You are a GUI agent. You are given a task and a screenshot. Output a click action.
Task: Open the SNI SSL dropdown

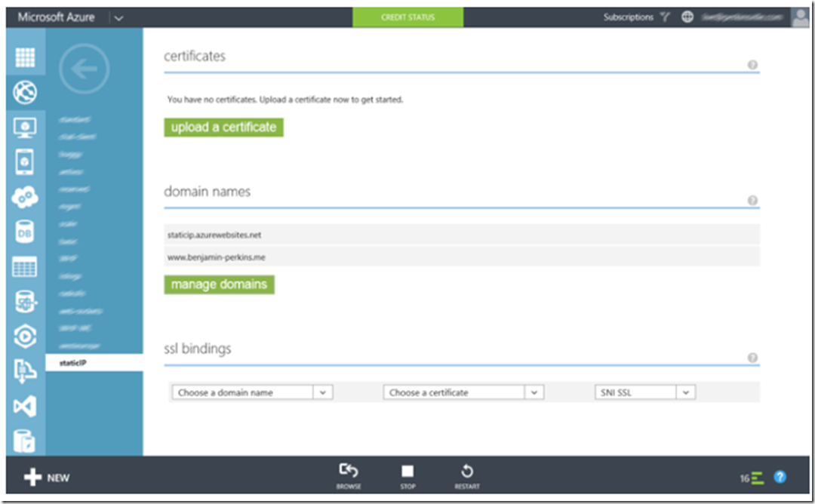[644, 392]
